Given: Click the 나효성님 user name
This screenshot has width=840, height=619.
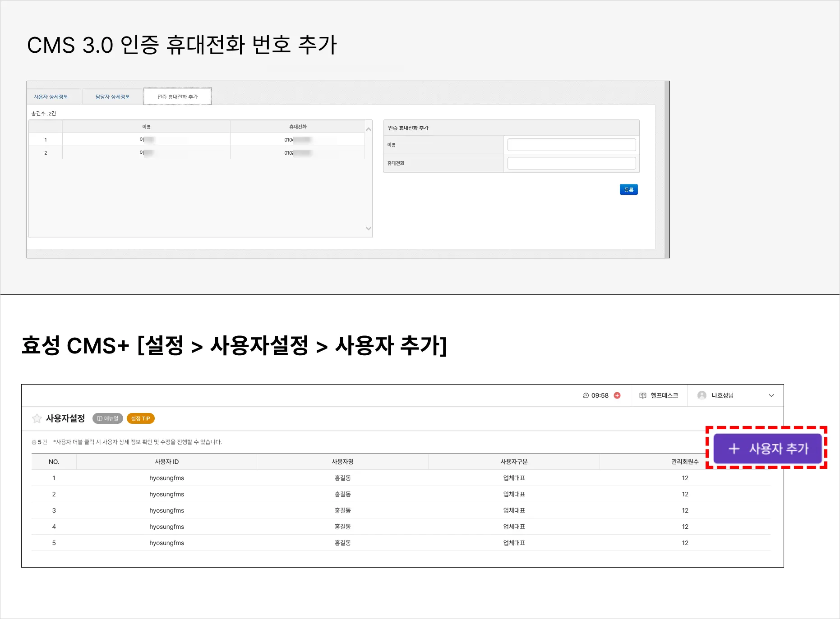Looking at the screenshot, I should coord(723,395).
